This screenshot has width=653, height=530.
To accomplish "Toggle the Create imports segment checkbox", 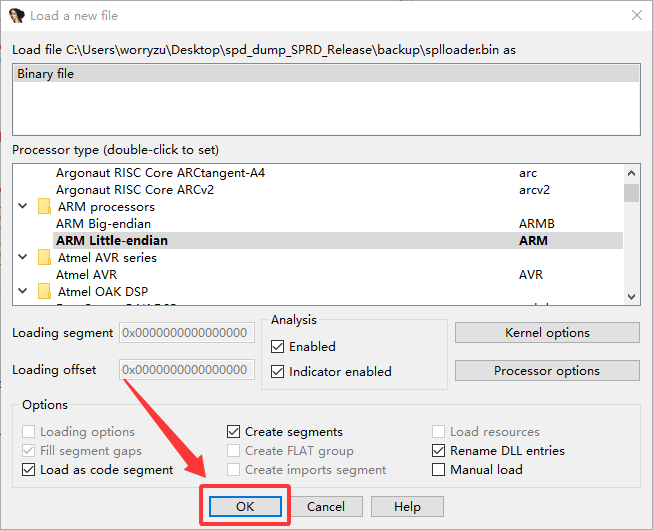I will click(x=233, y=470).
